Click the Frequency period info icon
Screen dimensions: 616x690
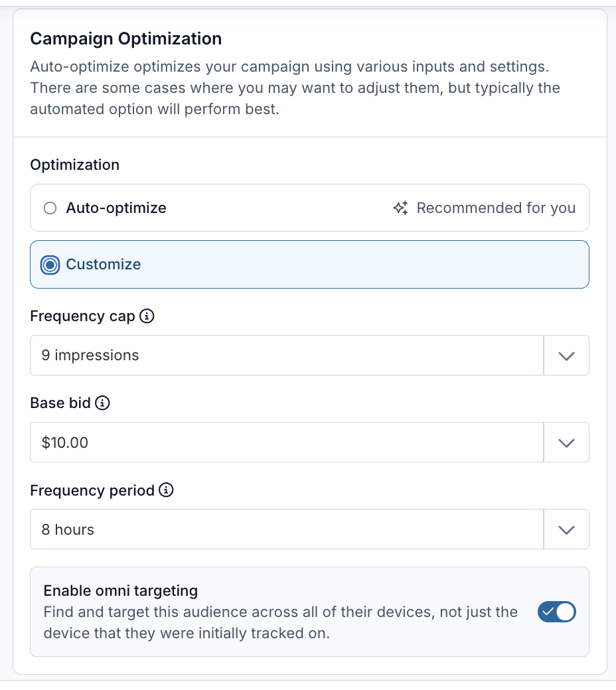click(167, 490)
